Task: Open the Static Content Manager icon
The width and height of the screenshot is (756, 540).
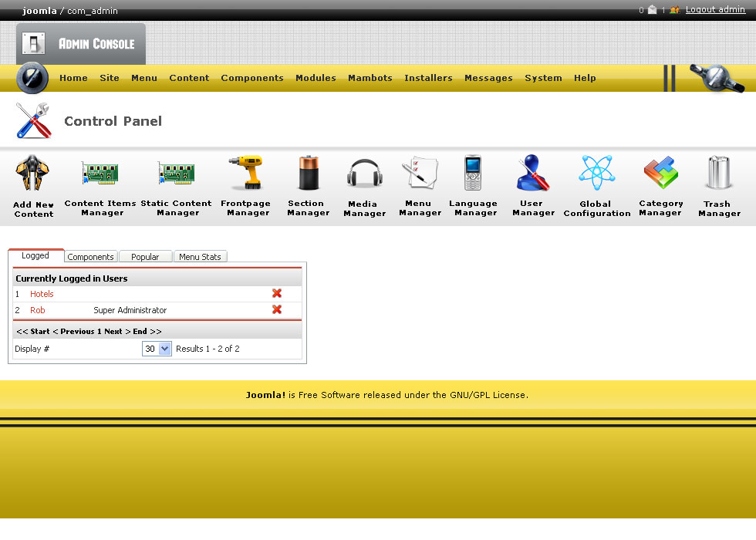Action: coord(177,173)
